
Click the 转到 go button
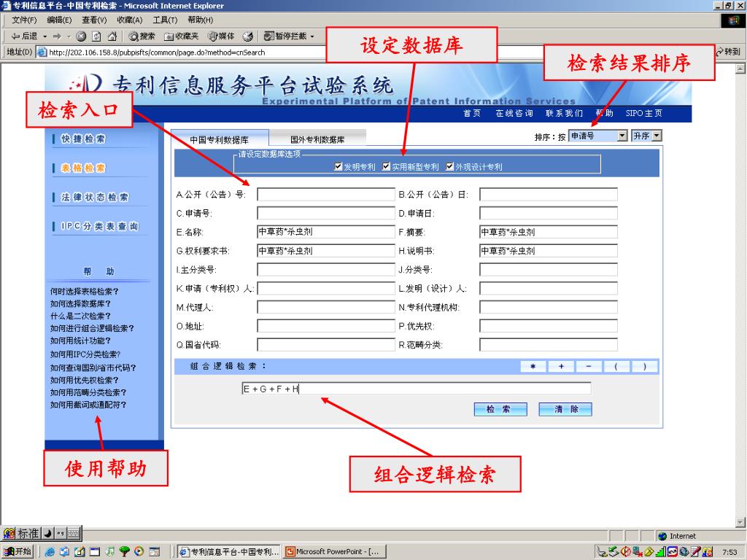click(x=729, y=52)
